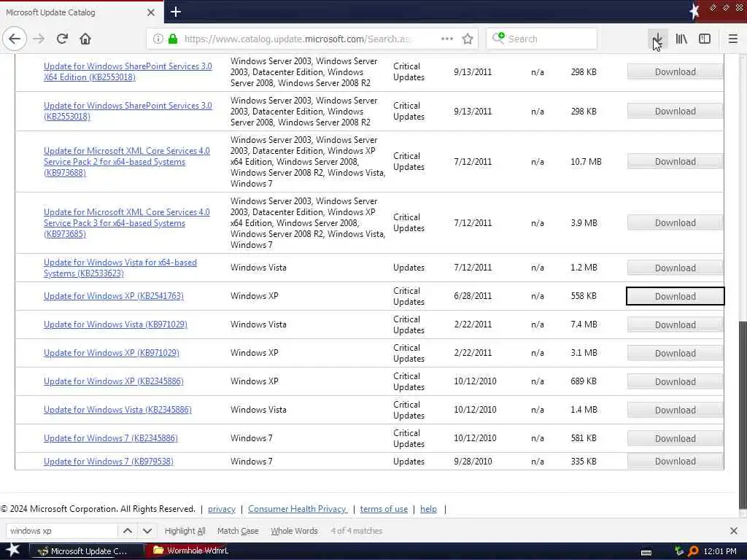747x560 pixels.
Task: Open a new browser tab
Action: [175, 12]
